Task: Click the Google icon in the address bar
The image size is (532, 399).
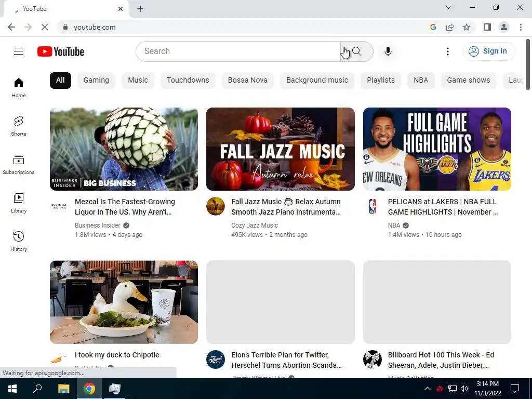Action: pos(433,27)
